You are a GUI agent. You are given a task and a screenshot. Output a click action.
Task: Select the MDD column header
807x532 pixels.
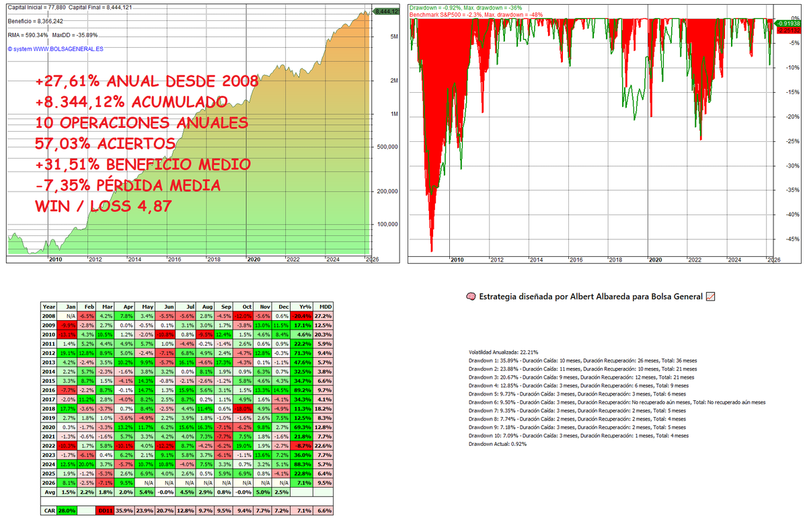point(323,307)
